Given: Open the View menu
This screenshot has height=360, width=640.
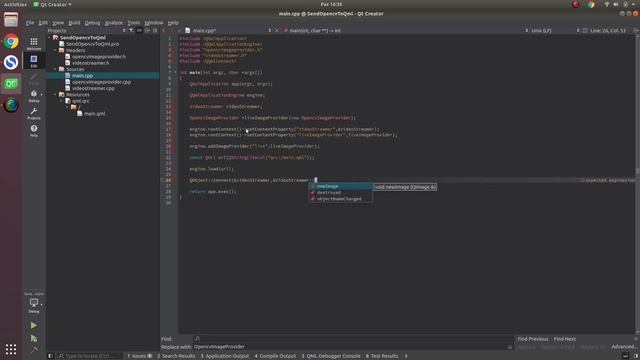Looking at the screenshot, I should [x=58, y=23].
